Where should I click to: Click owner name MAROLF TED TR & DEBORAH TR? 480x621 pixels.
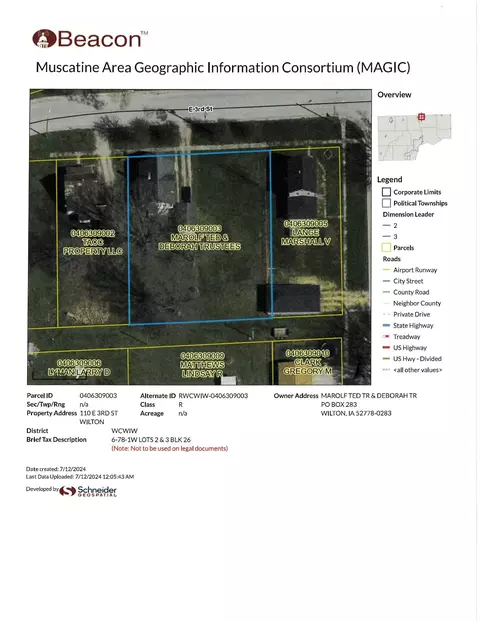click(369, 396)
